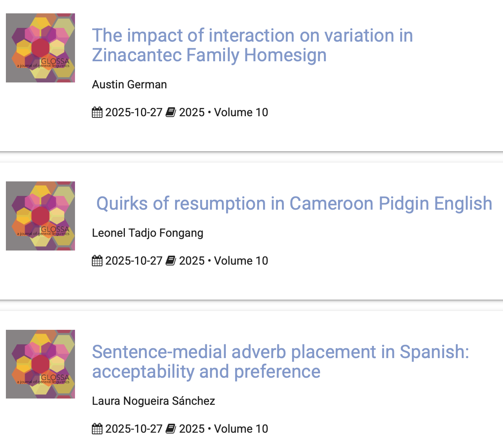
Task: Select "2025 • Volume 10" under Leonel Tadjo Fongang
Action: tap(223, 261)
